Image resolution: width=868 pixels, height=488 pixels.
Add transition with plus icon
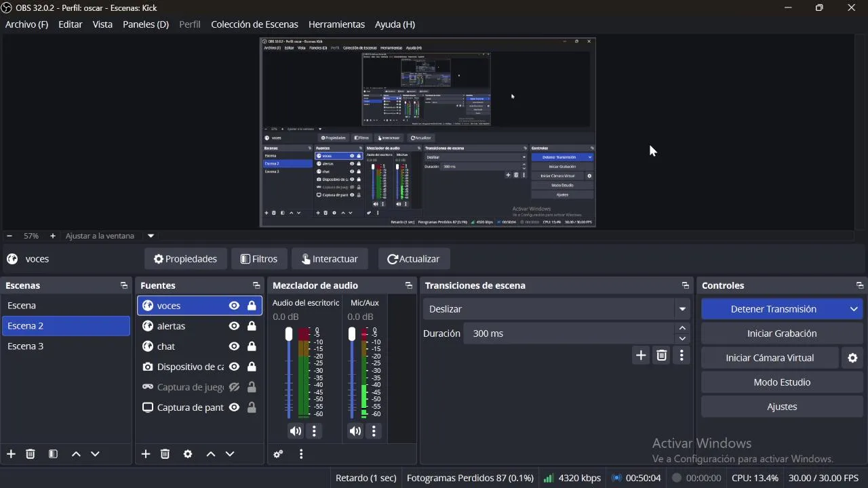641,355
